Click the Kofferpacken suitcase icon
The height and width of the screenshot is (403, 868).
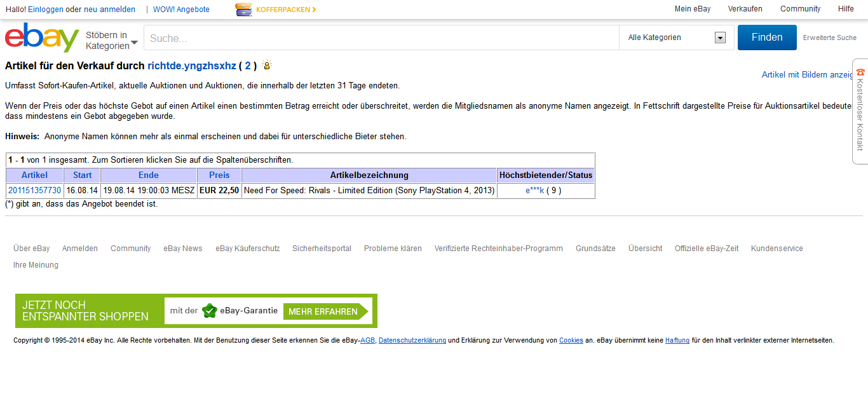[243, 10]
